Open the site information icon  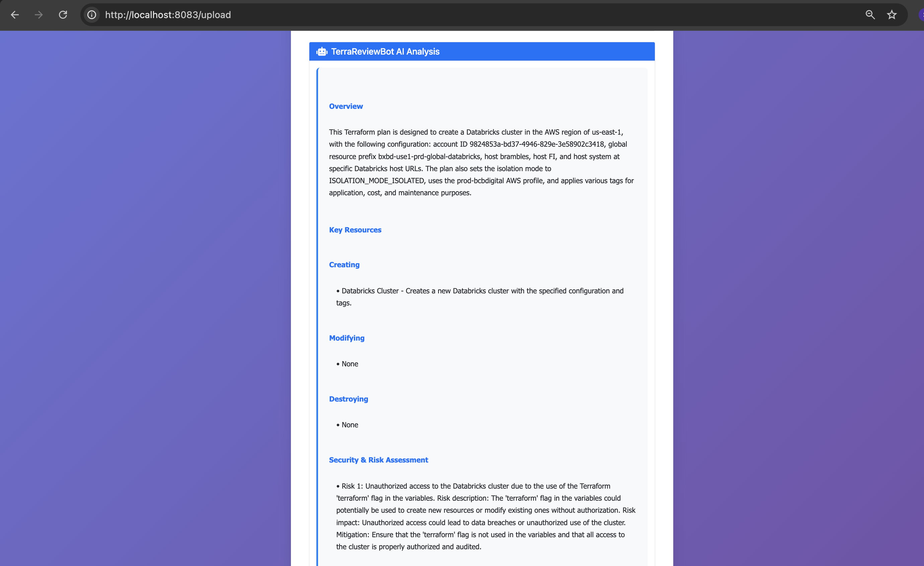pos(92,15)
